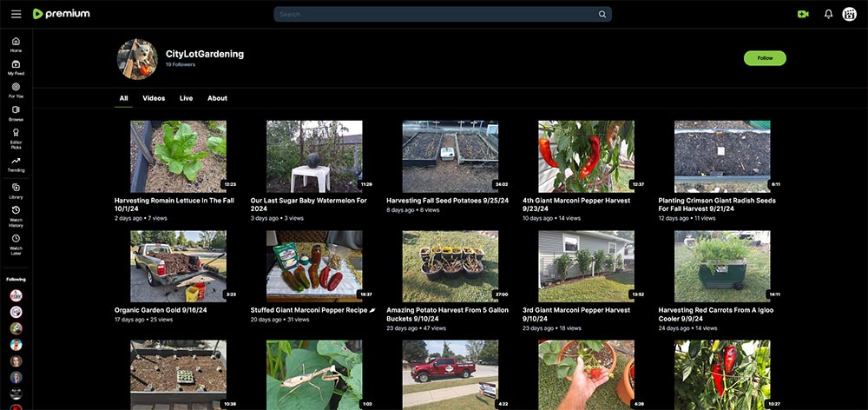Select the All tab

123,98
